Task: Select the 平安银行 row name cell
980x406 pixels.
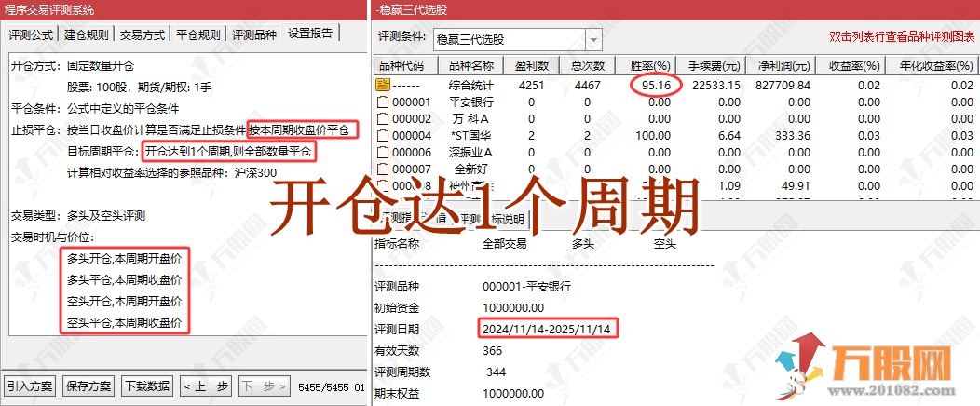Action: (x=471, y=101)
